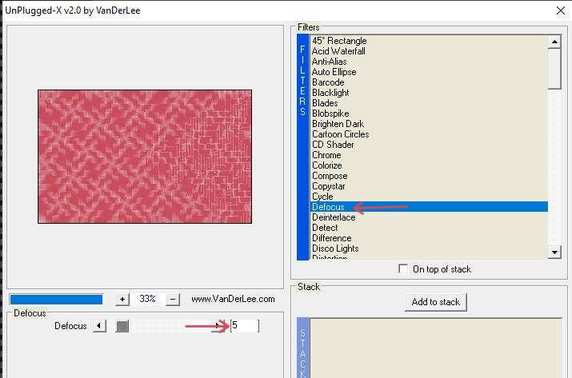This screenshot has width=572, height=378.
Task: Open the www.VanDerLee.com link
Action: (233, 299)
